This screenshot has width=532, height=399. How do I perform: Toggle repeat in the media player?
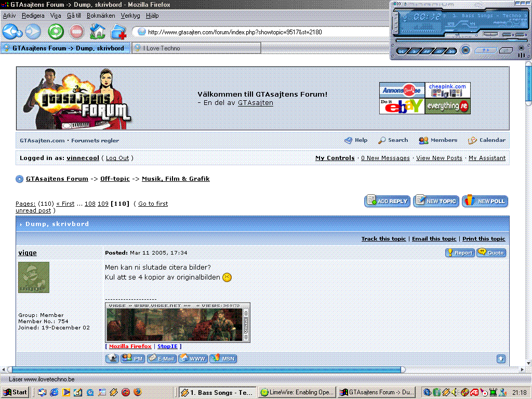pyautogui.click(x=506, y=50)
